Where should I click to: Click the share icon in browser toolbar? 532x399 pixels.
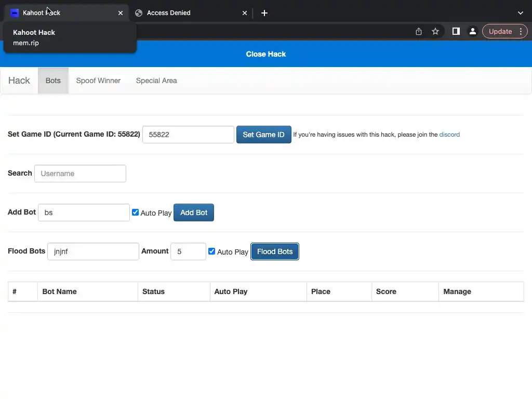[x=419, y=32]
